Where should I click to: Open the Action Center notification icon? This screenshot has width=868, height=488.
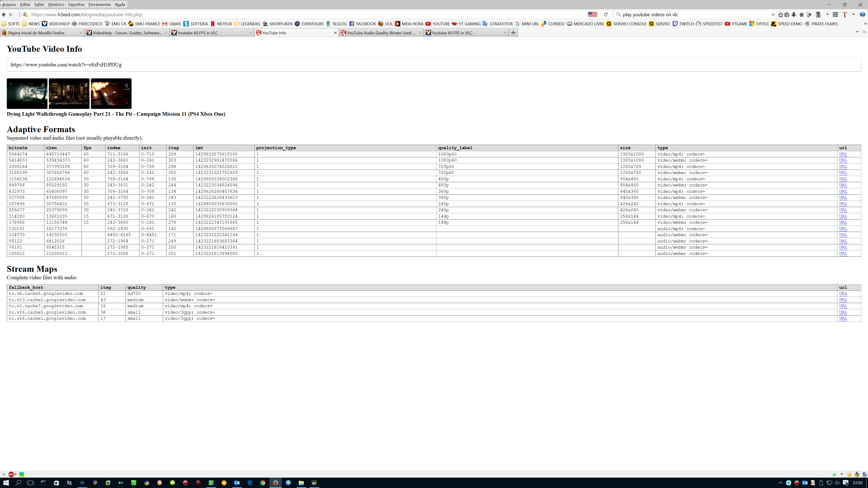pos(845,483)
